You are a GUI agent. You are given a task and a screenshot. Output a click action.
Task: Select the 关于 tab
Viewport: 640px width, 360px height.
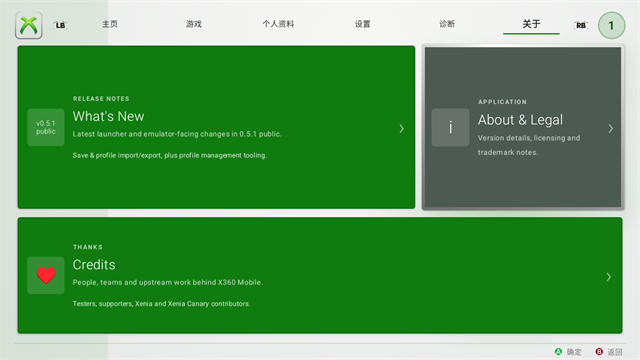(531, 24)
